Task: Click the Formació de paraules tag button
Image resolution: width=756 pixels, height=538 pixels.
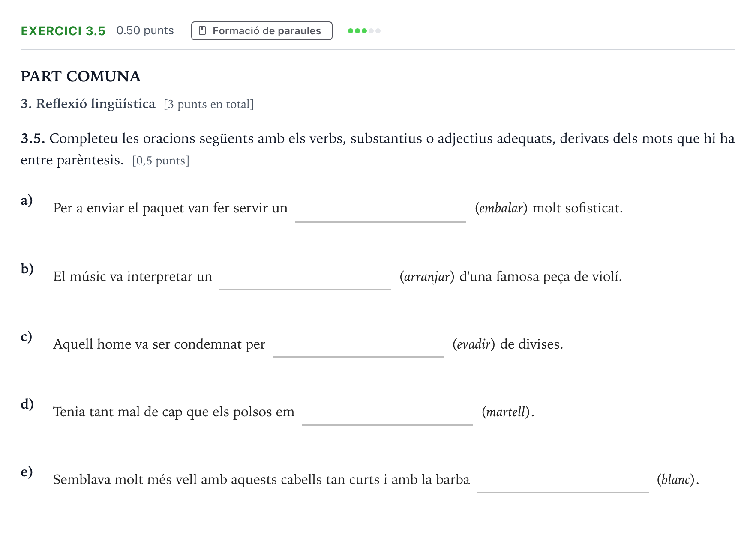Action: 261,31
